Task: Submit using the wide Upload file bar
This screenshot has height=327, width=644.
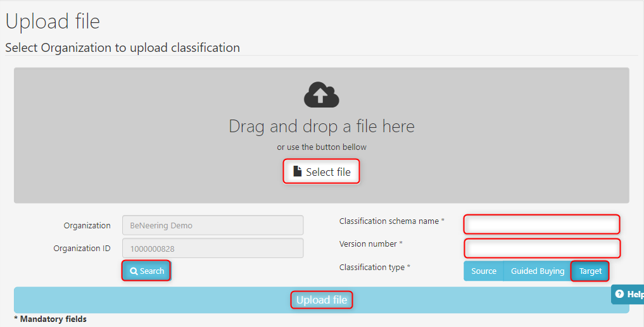Action: (321, 300)
